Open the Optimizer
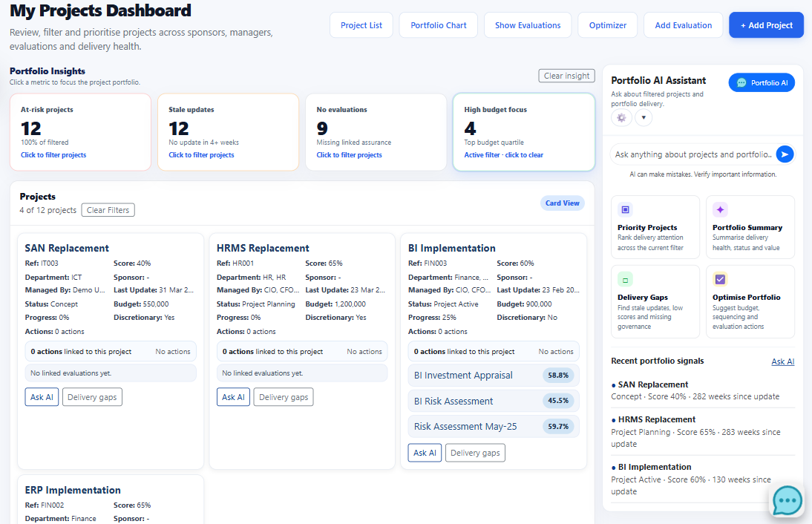The width and height of the screenshot is (812, 524). [x=607, y=24]
